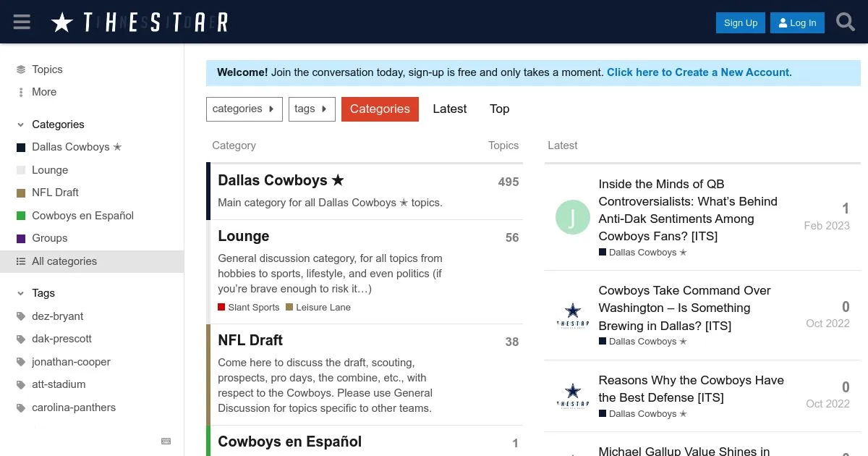Open the categories filter dropdown
Viewport: 868px width, 456px height.
tap(244, 109)
